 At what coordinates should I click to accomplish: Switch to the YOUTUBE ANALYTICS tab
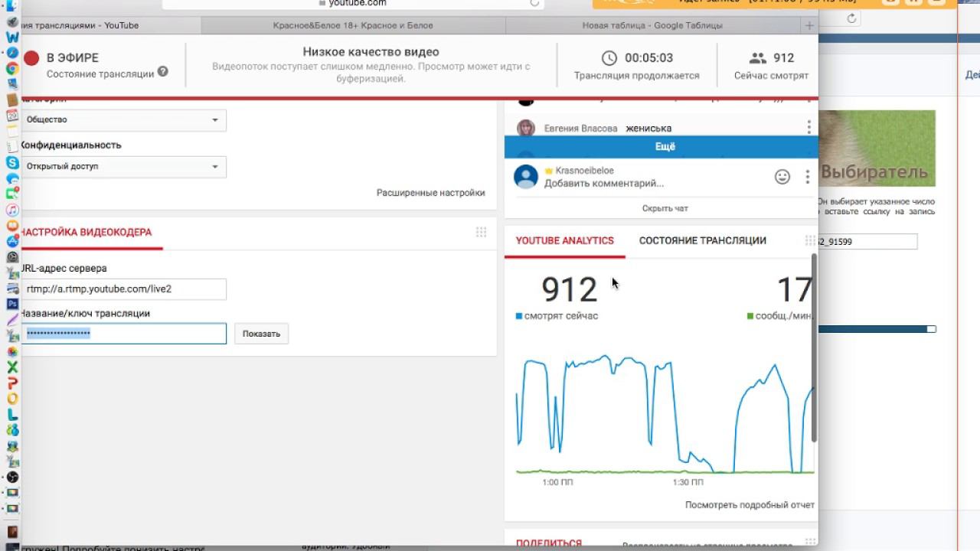[x=565, y=240]
